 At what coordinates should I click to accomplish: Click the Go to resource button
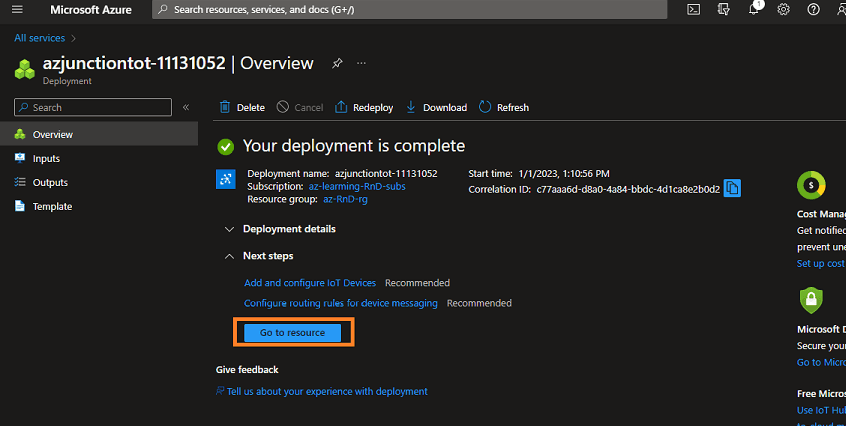click(x=292, y=333)
